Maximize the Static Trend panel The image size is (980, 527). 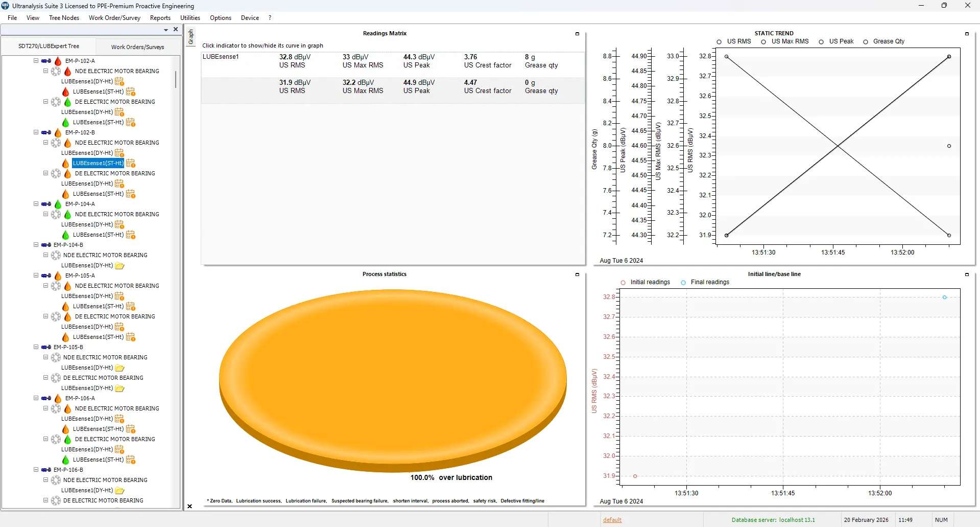coord(967,34)
